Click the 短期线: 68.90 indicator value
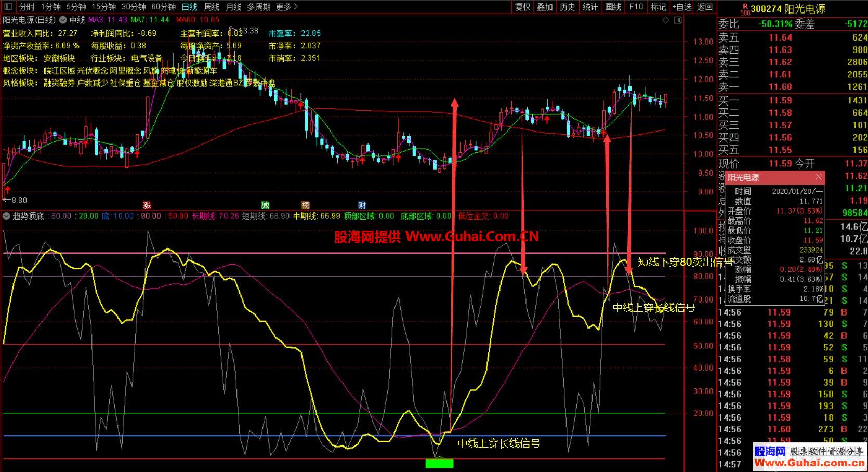This screenshot has height=472, width=868. [266, 216]
